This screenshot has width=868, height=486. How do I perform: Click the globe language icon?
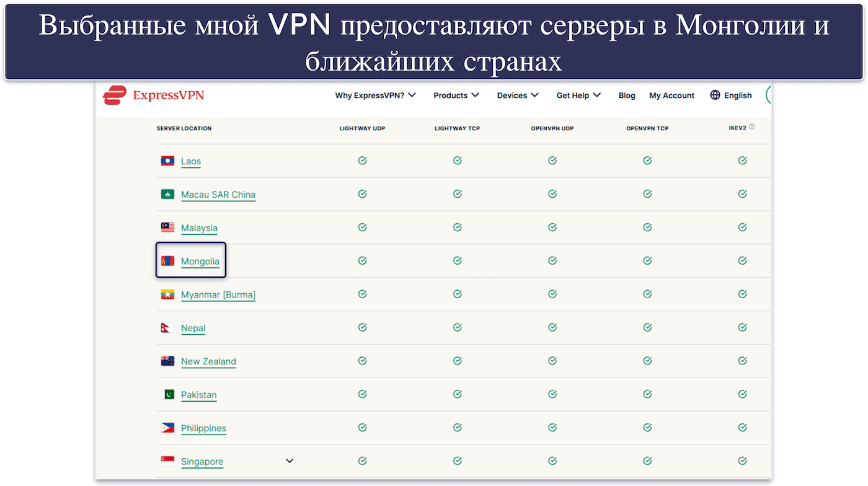tap(715, 95)
